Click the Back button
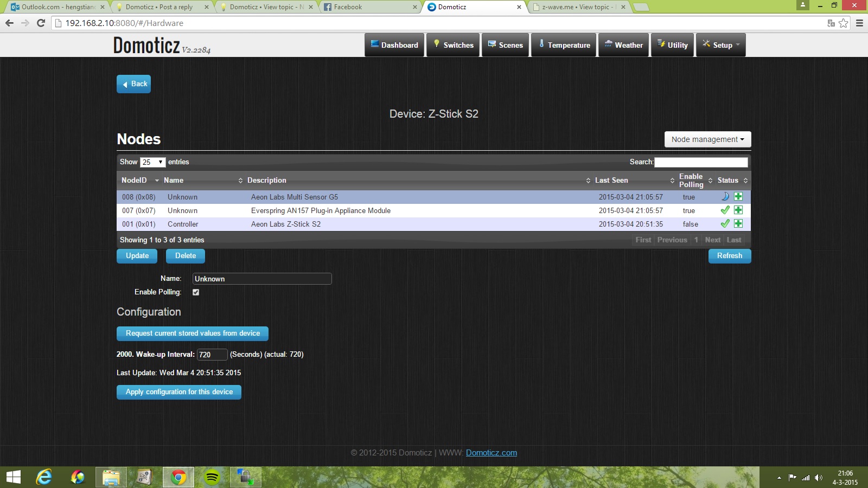 click(133, 84)
